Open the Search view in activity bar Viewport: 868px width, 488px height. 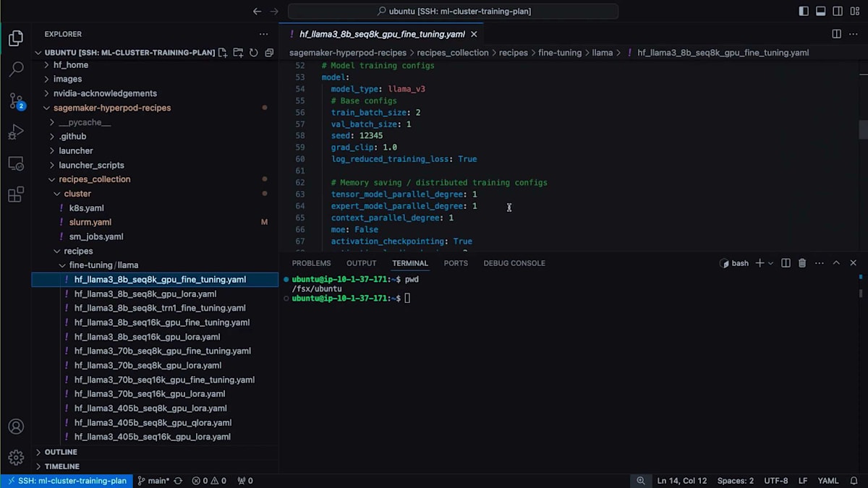pos(16,69)
